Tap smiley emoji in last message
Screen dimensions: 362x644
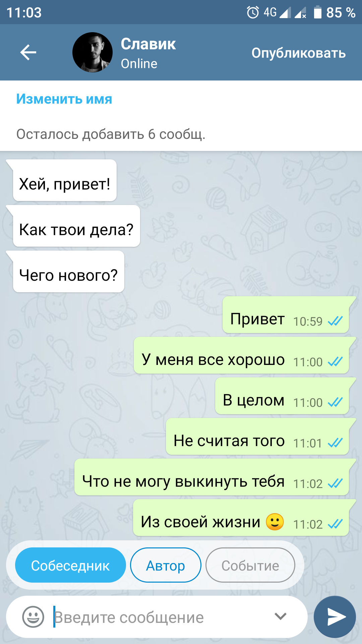[275, 522]
